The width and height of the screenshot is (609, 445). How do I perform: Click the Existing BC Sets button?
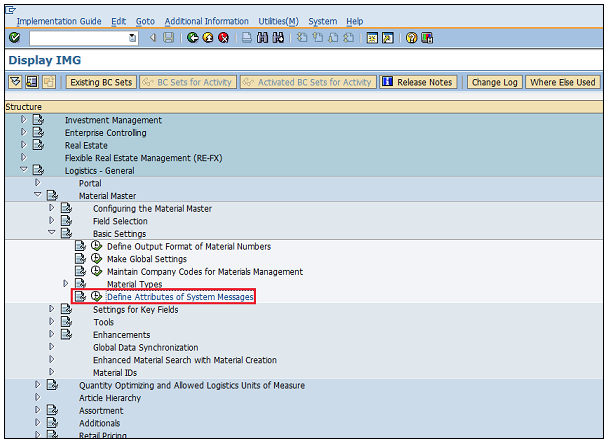coord(100,82)
